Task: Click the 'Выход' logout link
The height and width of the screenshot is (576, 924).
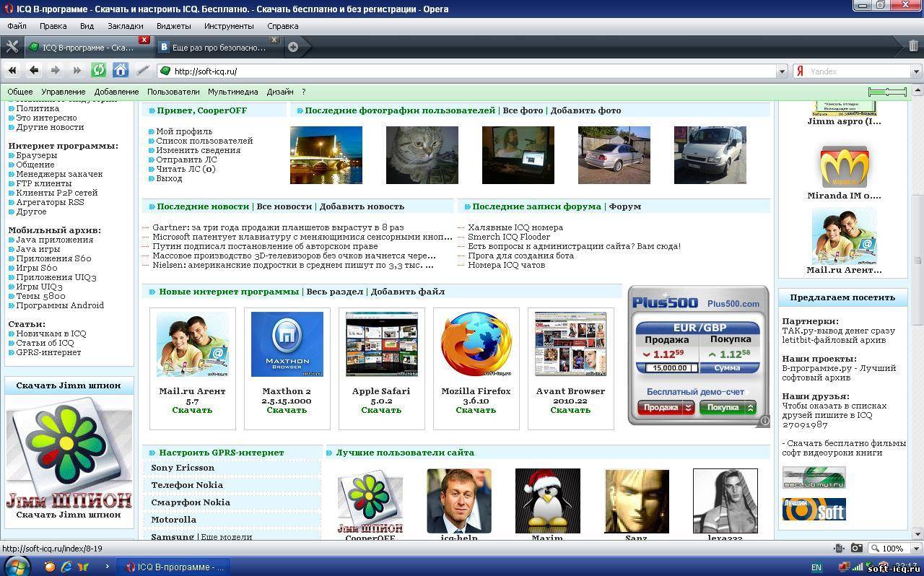Action: pyautogui.click(x=169, y=178)
